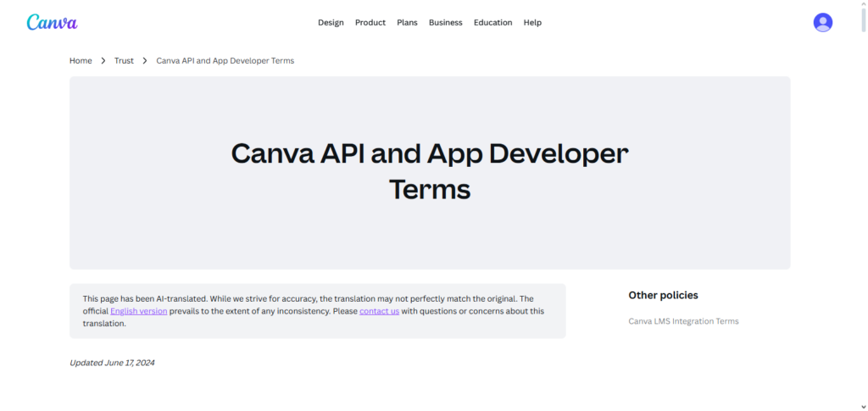Open the Education menu
The width and height of the screenshot is (868, 411).
point(493,23)
